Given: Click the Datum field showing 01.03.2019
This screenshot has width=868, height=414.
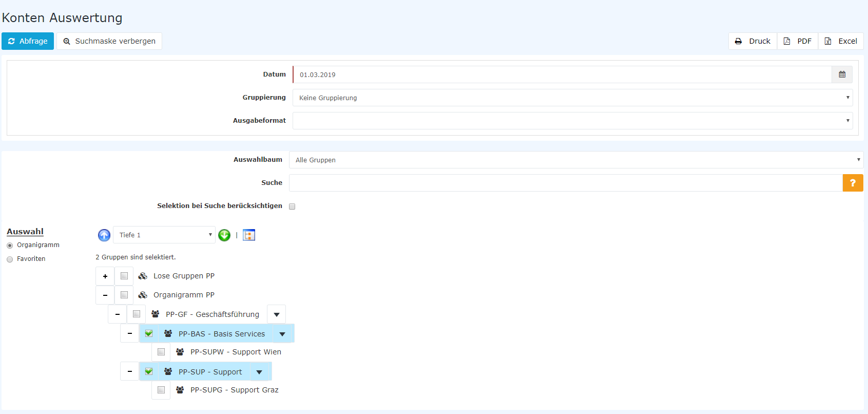Looking at the screenshot, I should coord(562,74).
